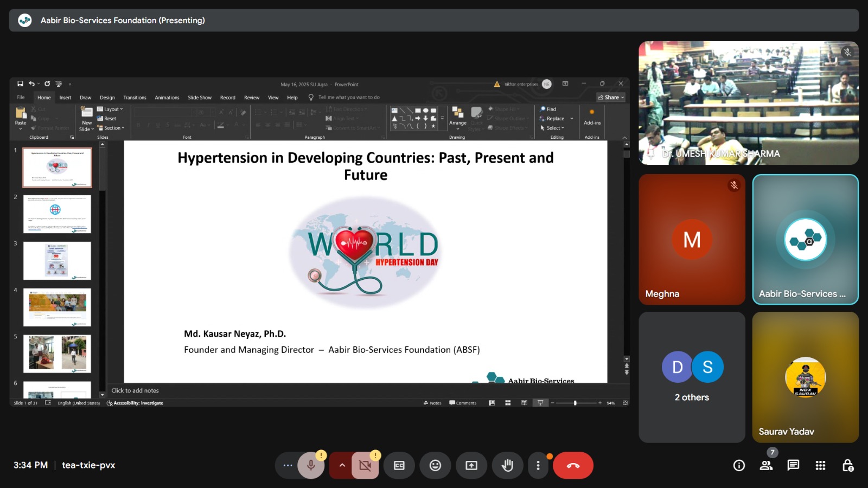Select the oval shape in the shapes gallery
Viewport: 868px width, 488px height.
[425, 110]
